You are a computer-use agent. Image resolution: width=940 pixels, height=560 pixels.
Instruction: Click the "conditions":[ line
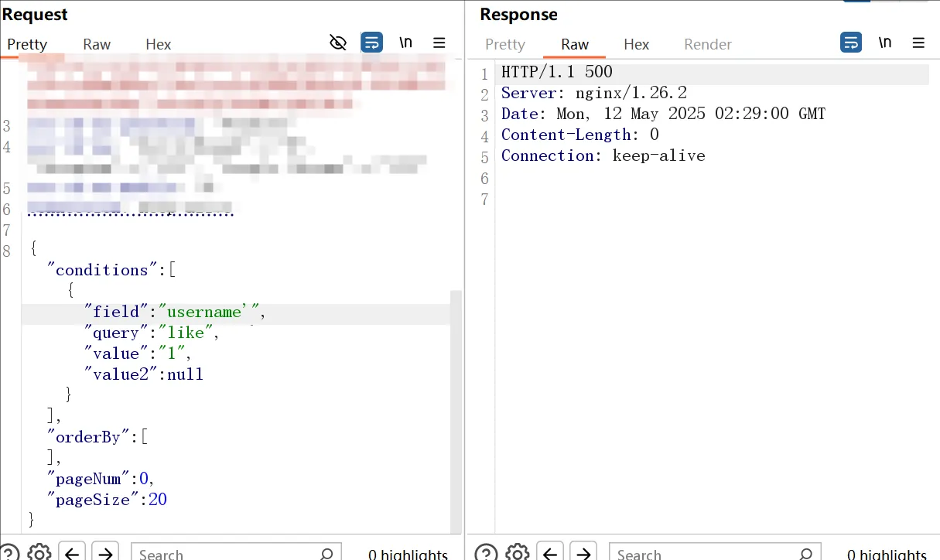tap(111, 270)
